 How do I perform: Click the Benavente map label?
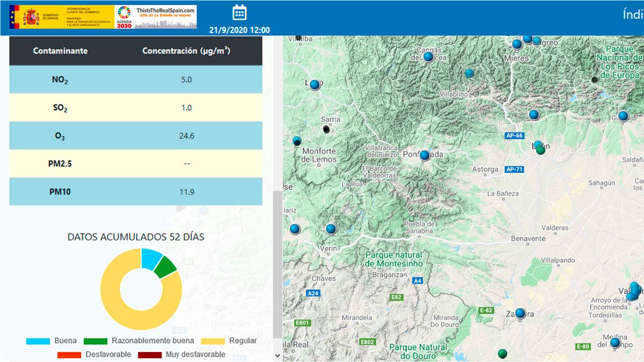528,238
